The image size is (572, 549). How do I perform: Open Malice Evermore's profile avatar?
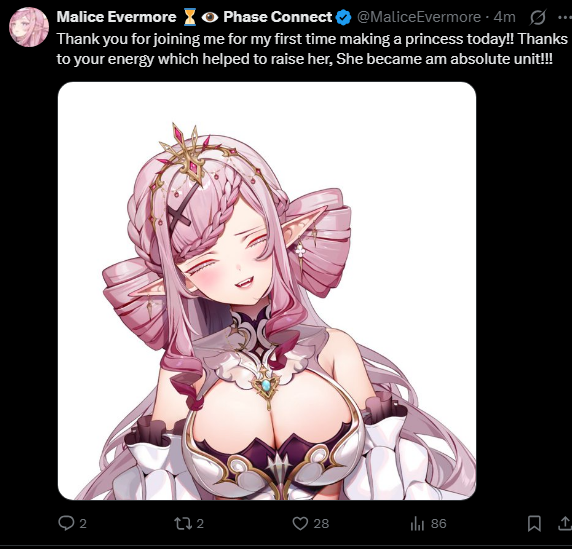[x=29, y=27]
